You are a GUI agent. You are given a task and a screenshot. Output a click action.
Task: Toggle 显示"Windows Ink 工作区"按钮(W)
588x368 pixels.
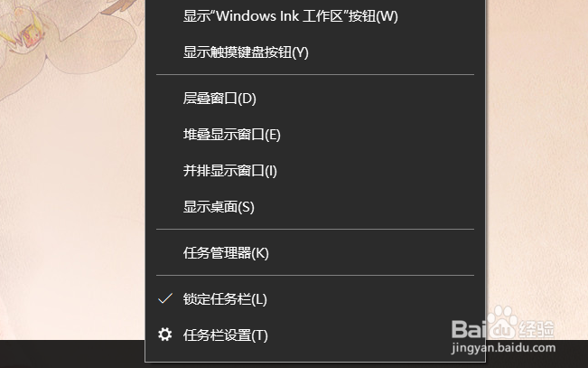click(315, 16)
